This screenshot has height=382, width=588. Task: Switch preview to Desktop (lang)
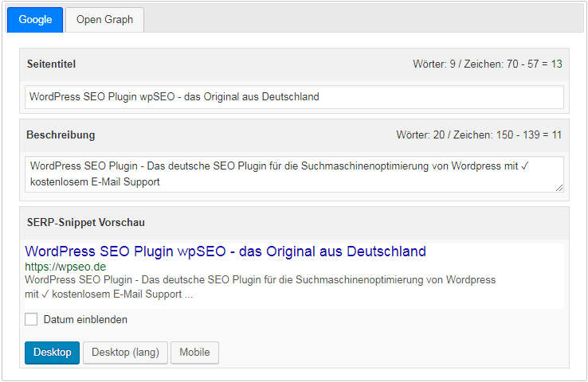(125, 353)
